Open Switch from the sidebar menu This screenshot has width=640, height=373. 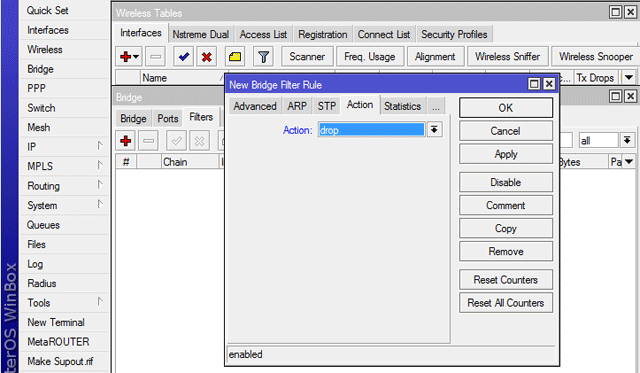click(x=41, y=108)
